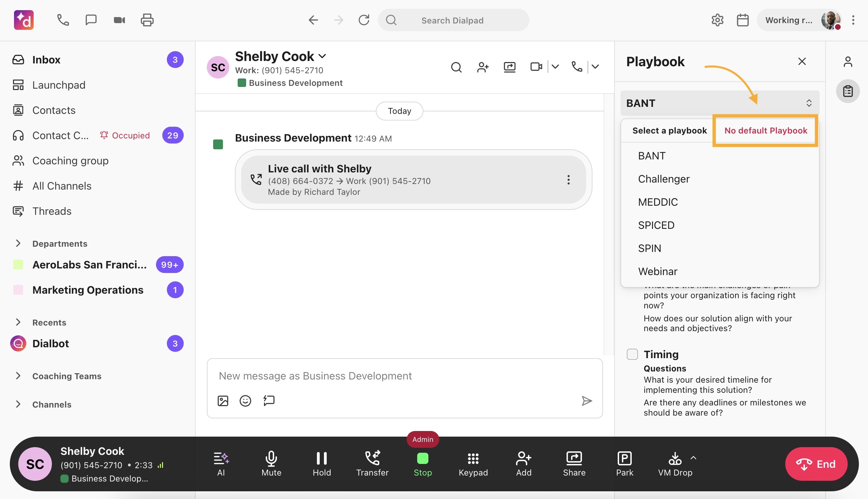
Task: Open Dialbot conversation
Action: click(97, 343)
